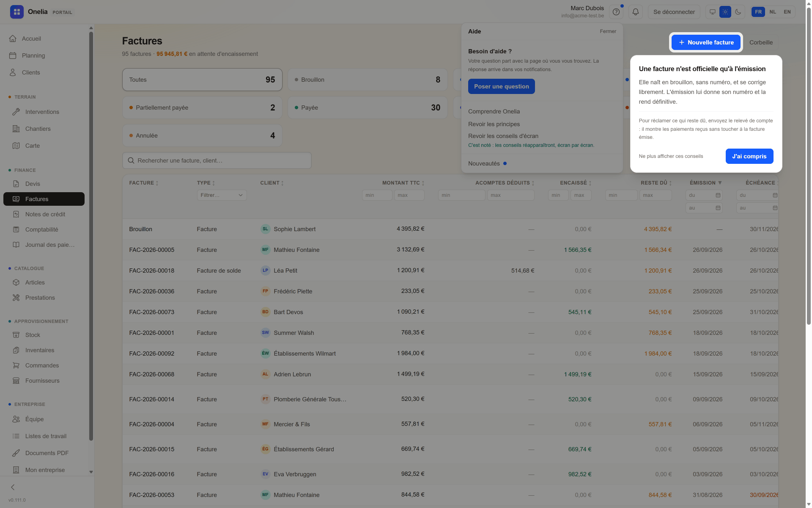The image size is (812, 508).
Task: Switch language to EN
Action: coord(787,12)
